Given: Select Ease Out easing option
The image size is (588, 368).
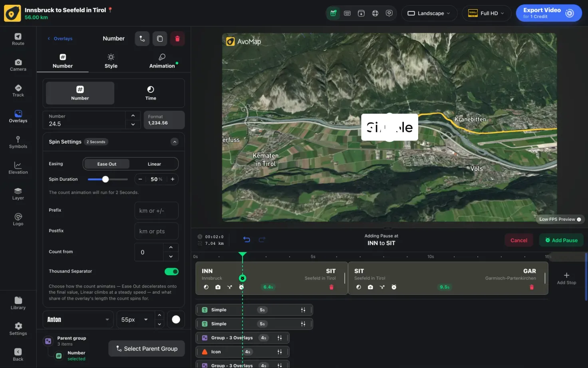Looking at the screenshot, I should pyautogui.click(x=107, y=164).
